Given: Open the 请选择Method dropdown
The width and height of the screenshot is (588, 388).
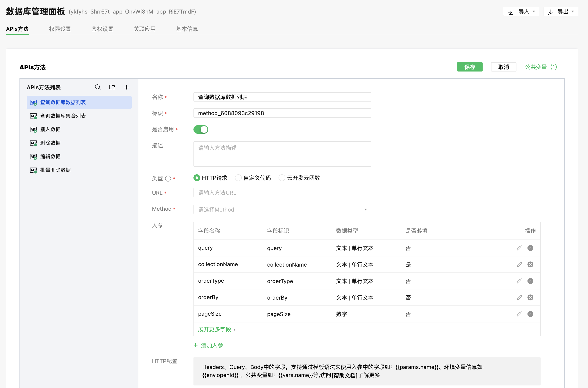Looking at the screenshot, I should tap(282, 210).
